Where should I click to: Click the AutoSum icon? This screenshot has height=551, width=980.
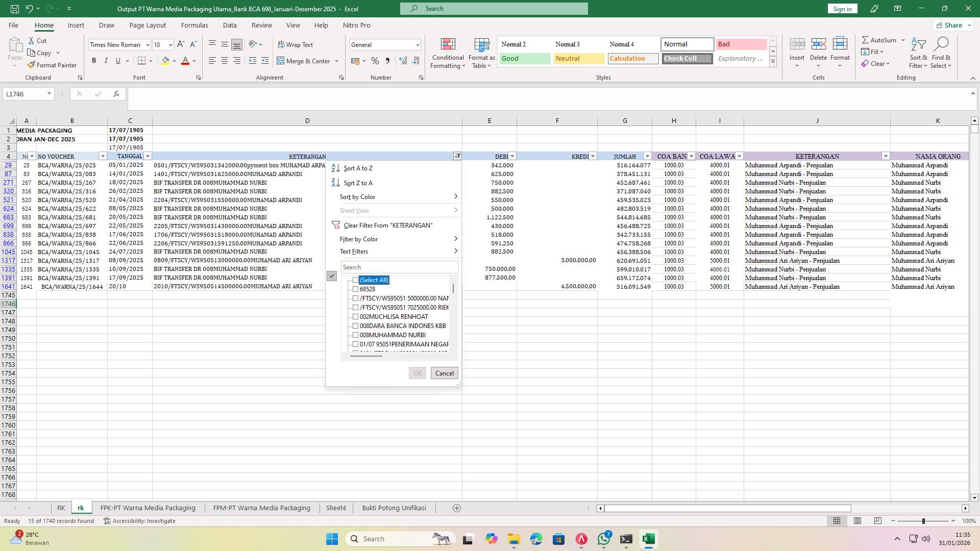(x=866, y=39)
